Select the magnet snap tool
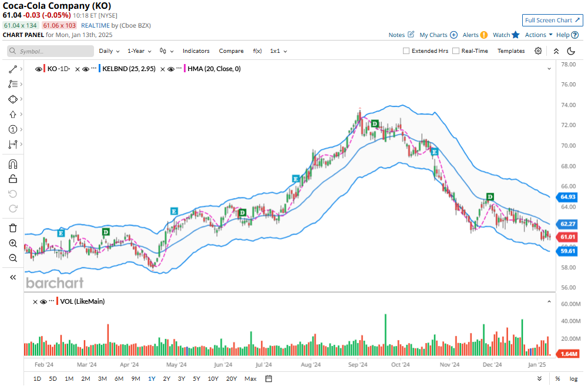Image resolution: width=588 pixels, height=386 pixels. [13, 165]
